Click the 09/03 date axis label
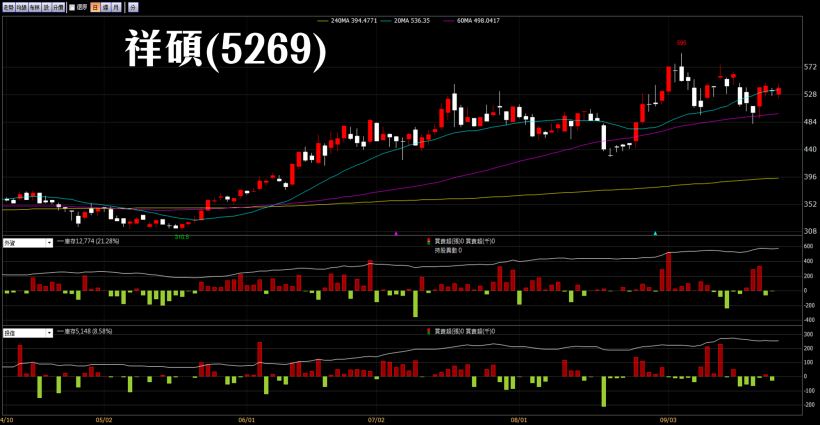Screen dimensions: 820x425 (x=668, y=419)
